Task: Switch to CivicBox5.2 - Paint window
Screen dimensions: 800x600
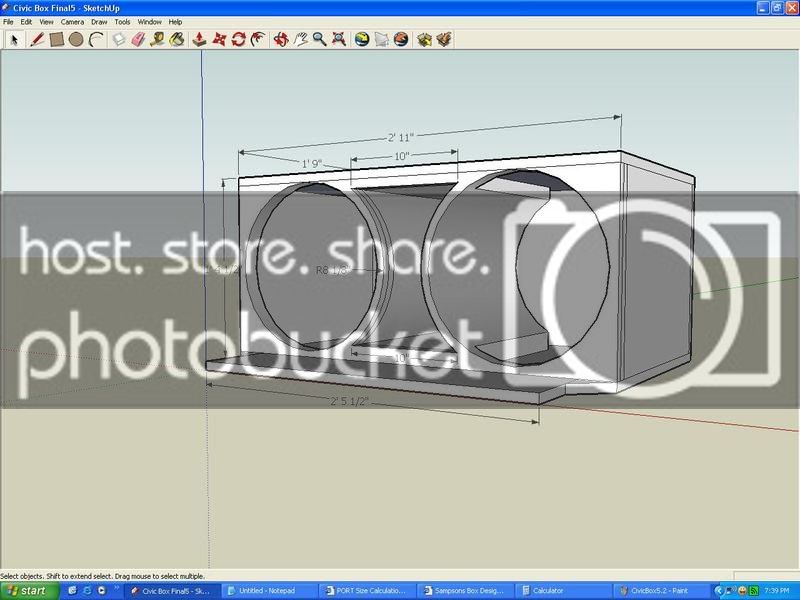Action: (x=661, y=591)
